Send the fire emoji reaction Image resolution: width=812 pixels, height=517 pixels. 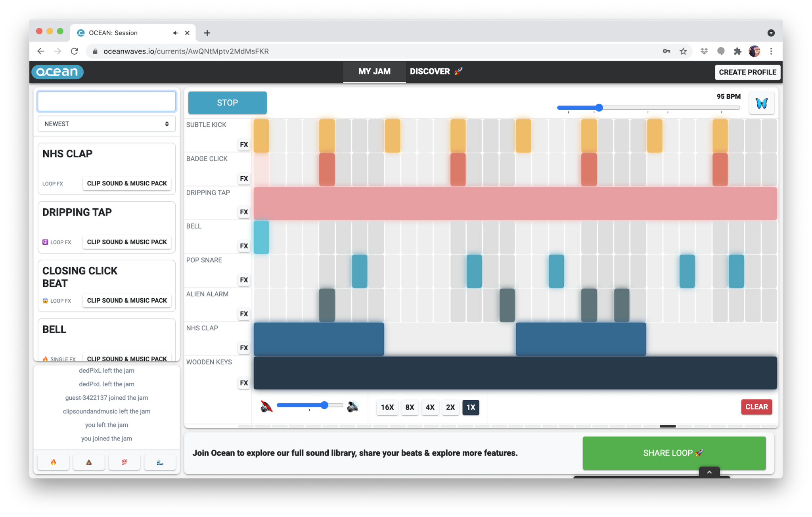pos(54,462)
